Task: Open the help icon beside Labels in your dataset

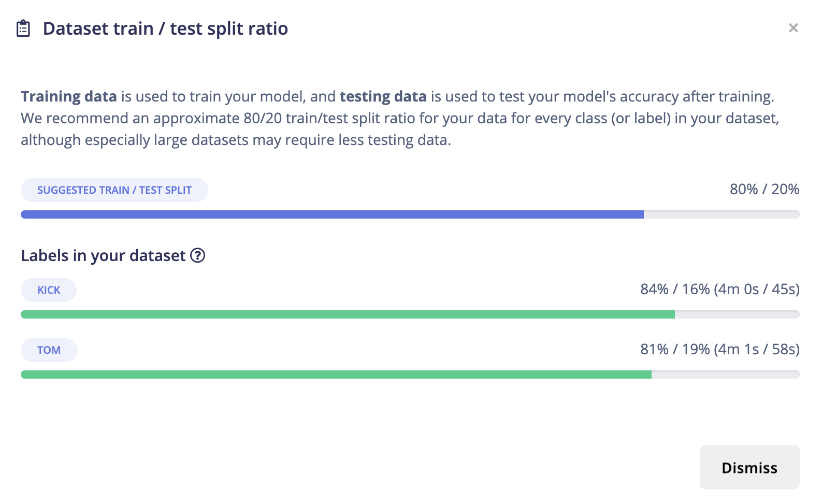Action: pos(198,255)
